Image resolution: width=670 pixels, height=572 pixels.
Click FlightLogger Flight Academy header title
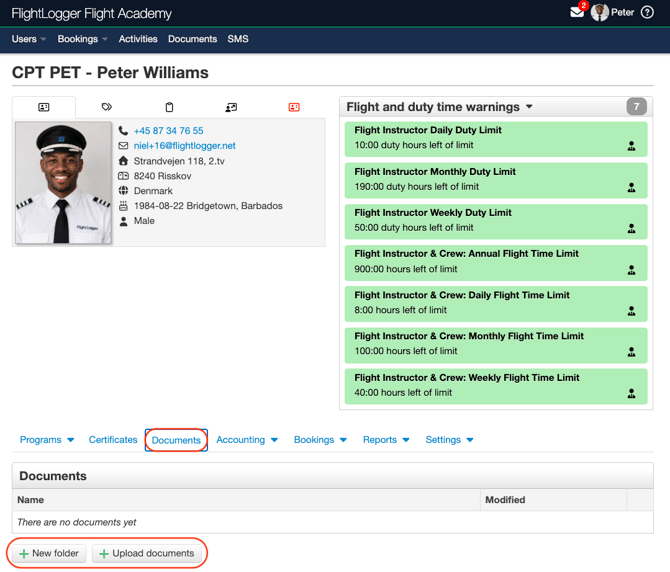91,14
